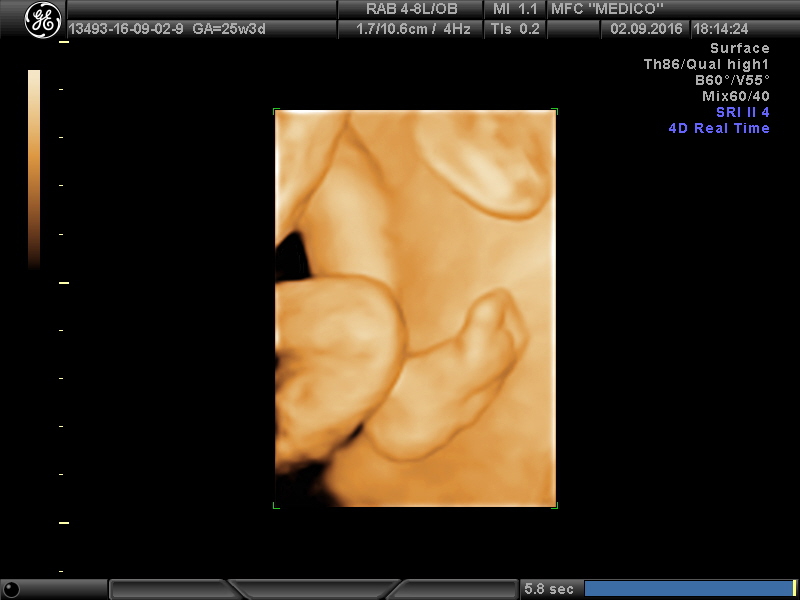This screenshot has width=800, height=600.
Task: Click the SRI II 4 setting
Action: [x=743, y=112]
